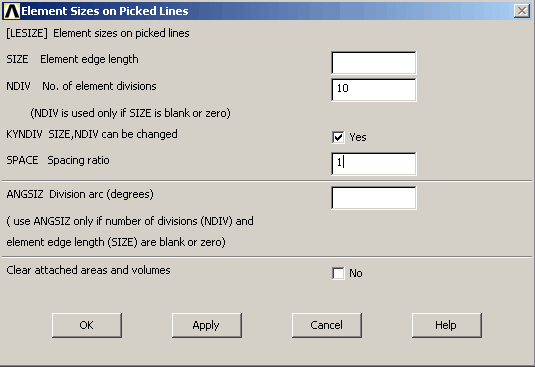Select the SIZE Element edge length label
The width and height of the screenshot is (535, 367).
pos(72,59)
